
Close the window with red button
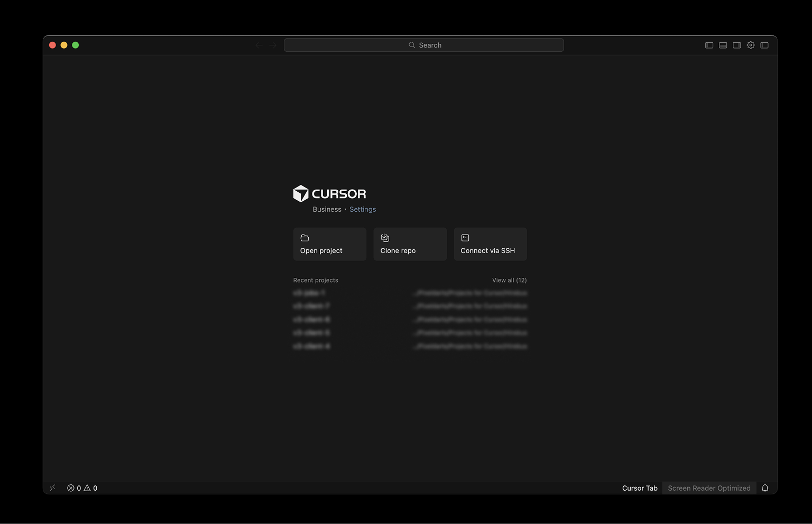tap(52, 45)
